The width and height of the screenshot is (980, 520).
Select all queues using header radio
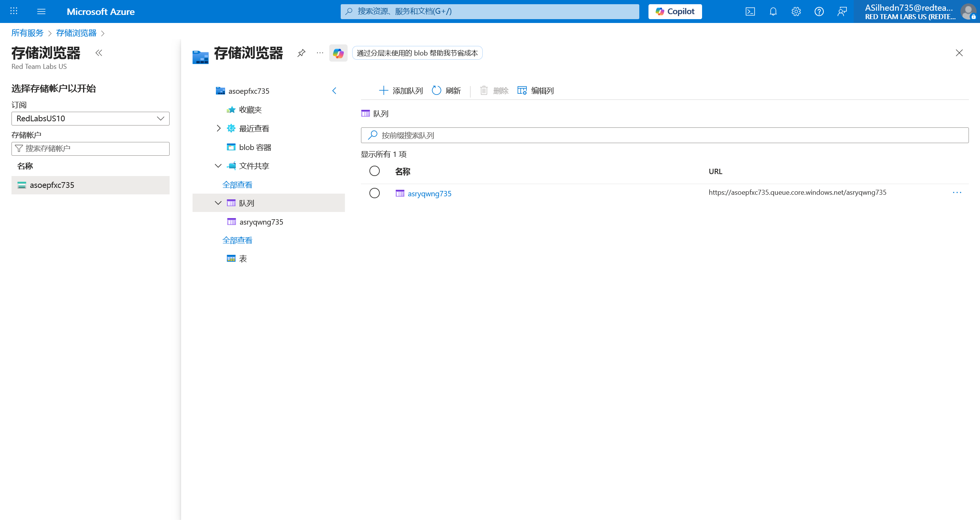[x=374, y=171]
